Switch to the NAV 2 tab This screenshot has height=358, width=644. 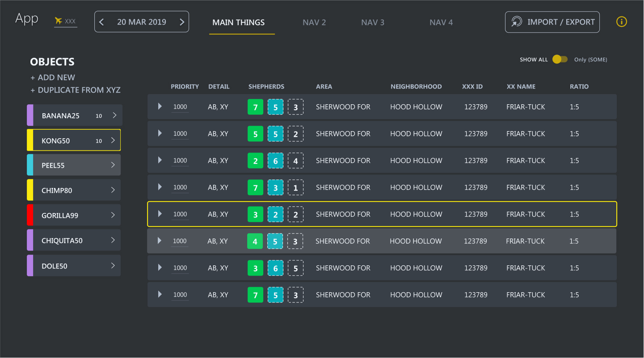pyautogui.click(x=314, y=22)
